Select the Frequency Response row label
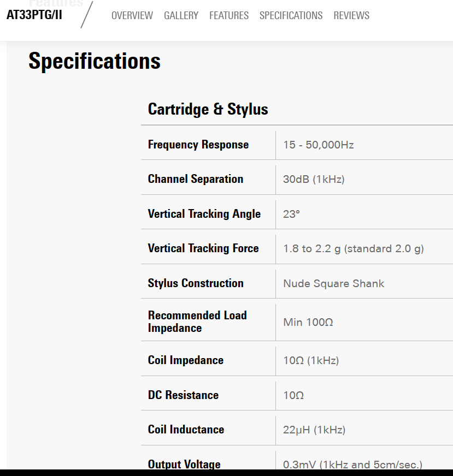 click(198, 145)
